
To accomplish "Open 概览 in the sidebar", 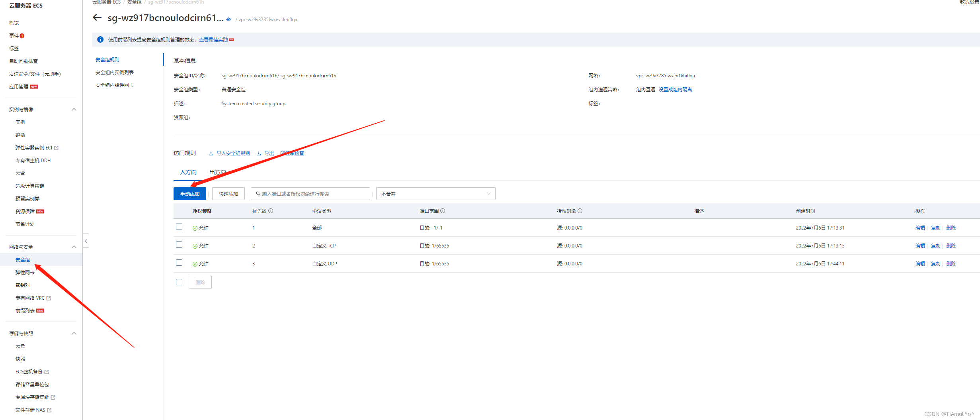I will (14, 23).
